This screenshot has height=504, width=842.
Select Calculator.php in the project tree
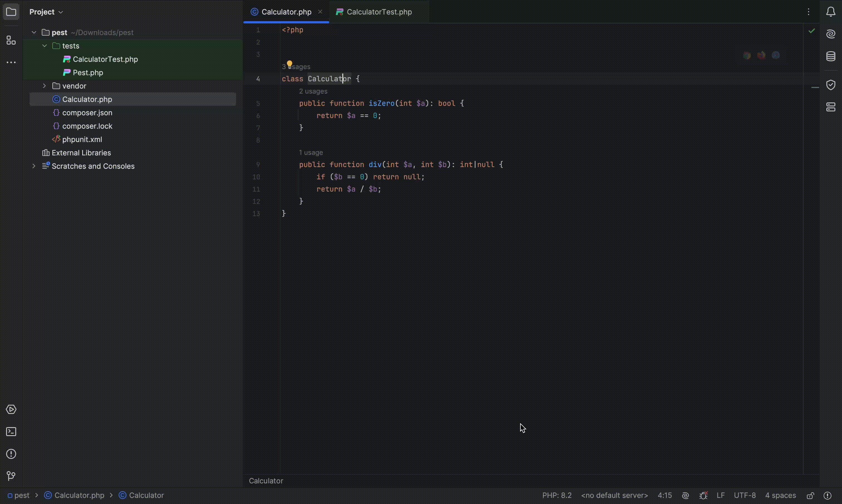click(133, 99)
